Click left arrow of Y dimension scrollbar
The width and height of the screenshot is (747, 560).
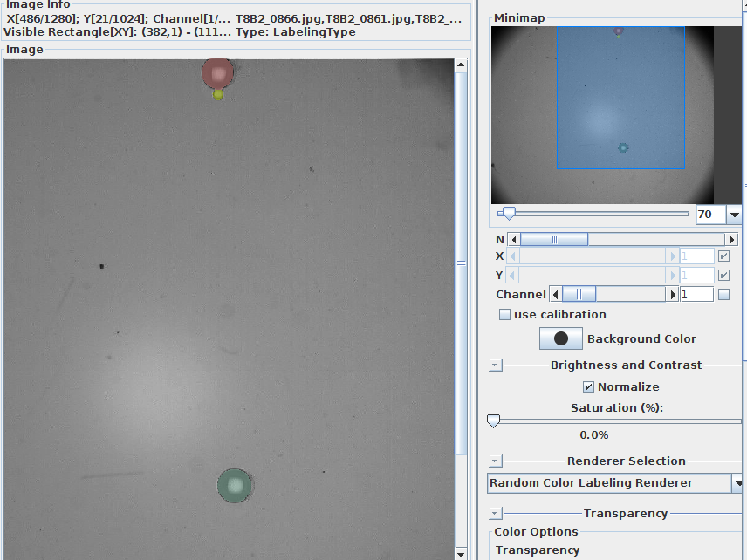point(512,276)
